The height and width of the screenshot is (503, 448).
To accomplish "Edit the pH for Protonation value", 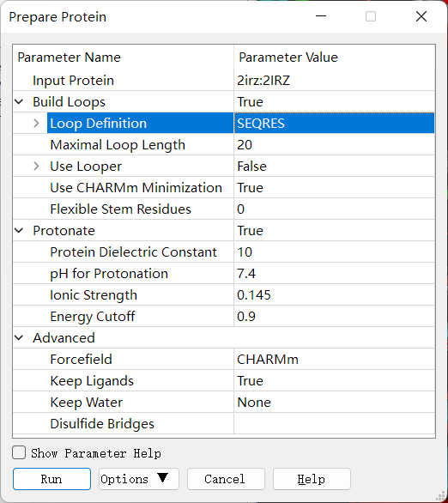I will pyautogui.click(x=334, y=274).
